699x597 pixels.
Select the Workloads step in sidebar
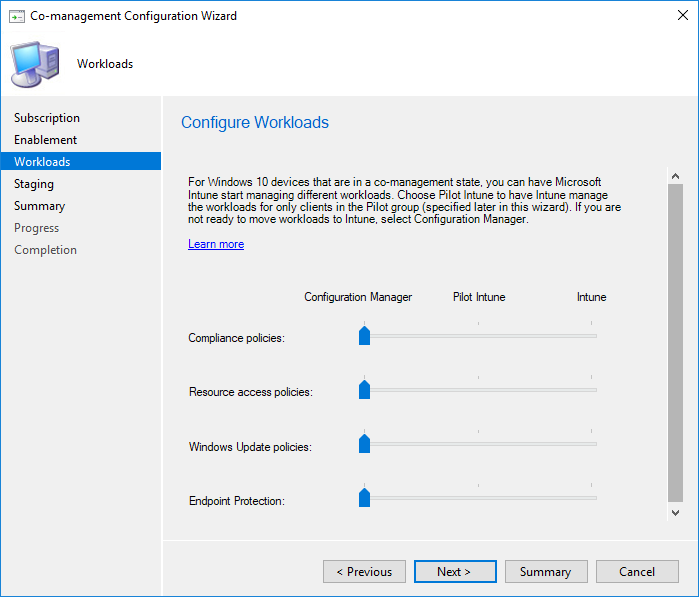(81, 161)
